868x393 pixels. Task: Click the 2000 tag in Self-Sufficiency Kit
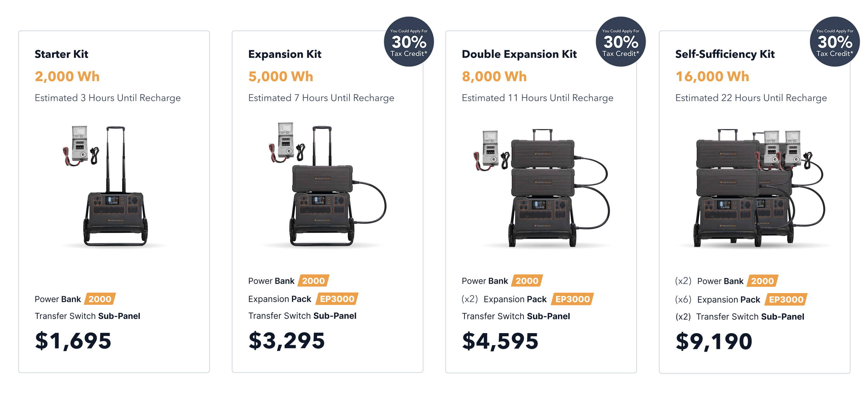click(x=763, y=281)
